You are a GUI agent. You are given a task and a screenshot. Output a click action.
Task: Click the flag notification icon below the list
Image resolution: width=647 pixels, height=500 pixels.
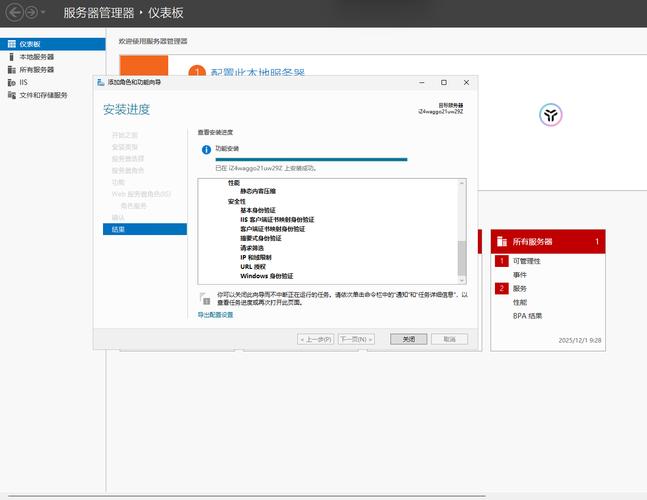(x=205, y=298)
